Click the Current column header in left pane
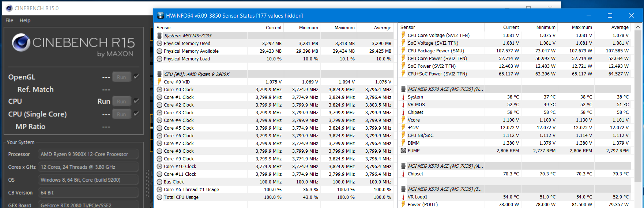The height and width of the screenshot is (208, 644). coord(265,27)
